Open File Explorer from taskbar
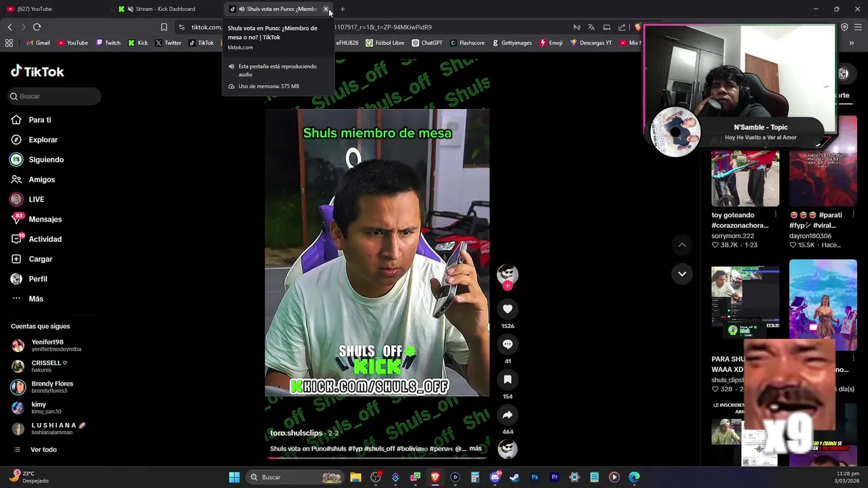868x488 pixels. [355, 477]
